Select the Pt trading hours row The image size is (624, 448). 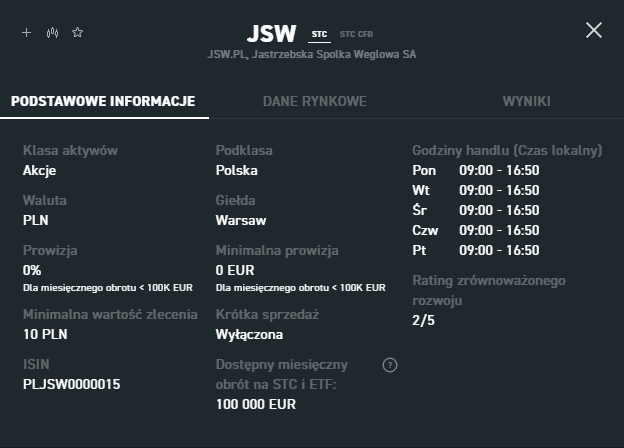[476, 250]
